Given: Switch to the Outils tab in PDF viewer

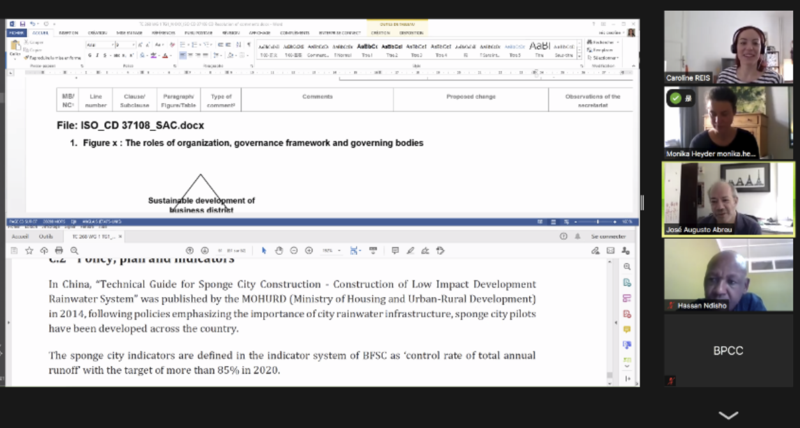Looking at the screenshot, I should tap(44, 237).
